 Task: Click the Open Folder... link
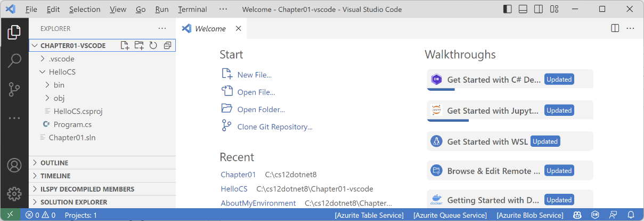pos(261,109)
